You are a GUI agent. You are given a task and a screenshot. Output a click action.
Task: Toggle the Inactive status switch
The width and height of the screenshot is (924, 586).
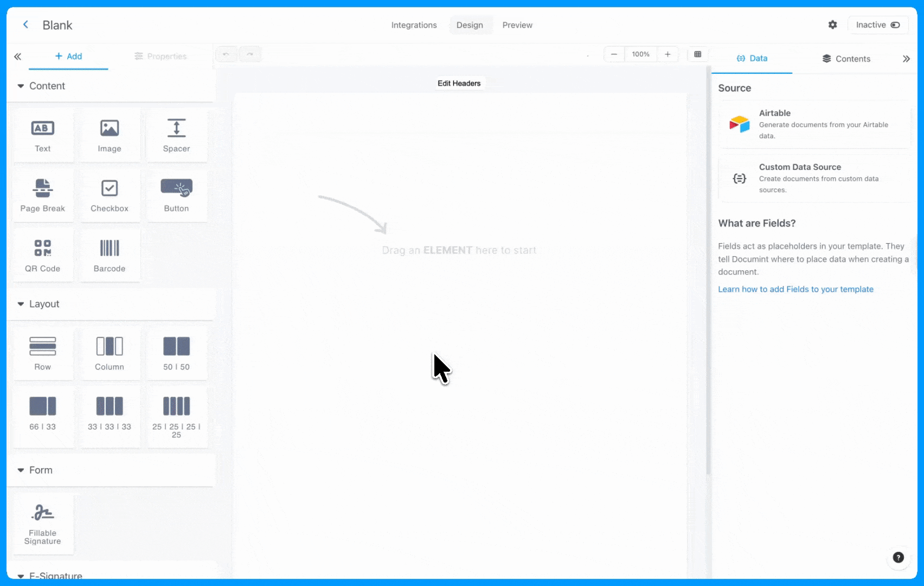click(895, 25)
